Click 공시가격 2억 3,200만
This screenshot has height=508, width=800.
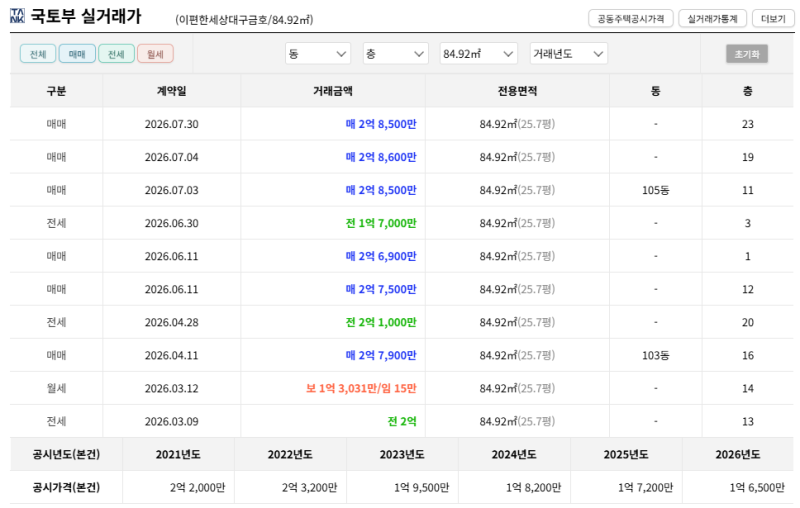[310, 488]
